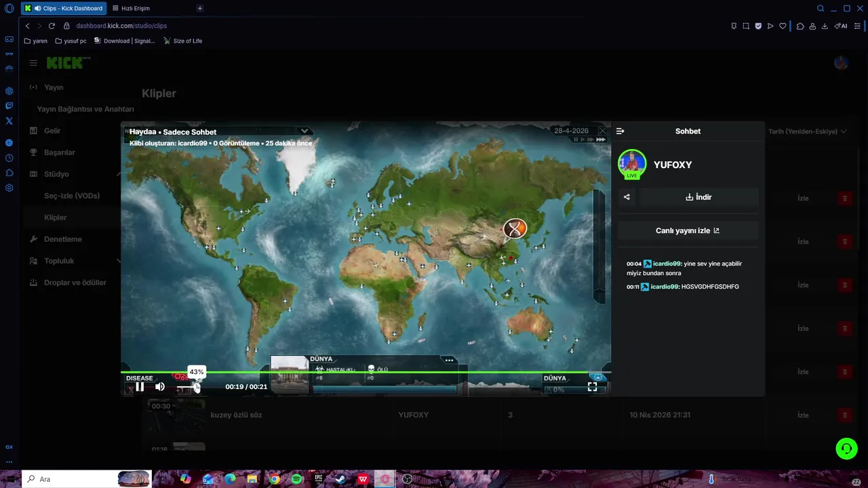Image resolution: width=868 pixels, height=488 pixels.
Task: Open X (Twitter) in the sidebar
Action: tap(9, 121)
